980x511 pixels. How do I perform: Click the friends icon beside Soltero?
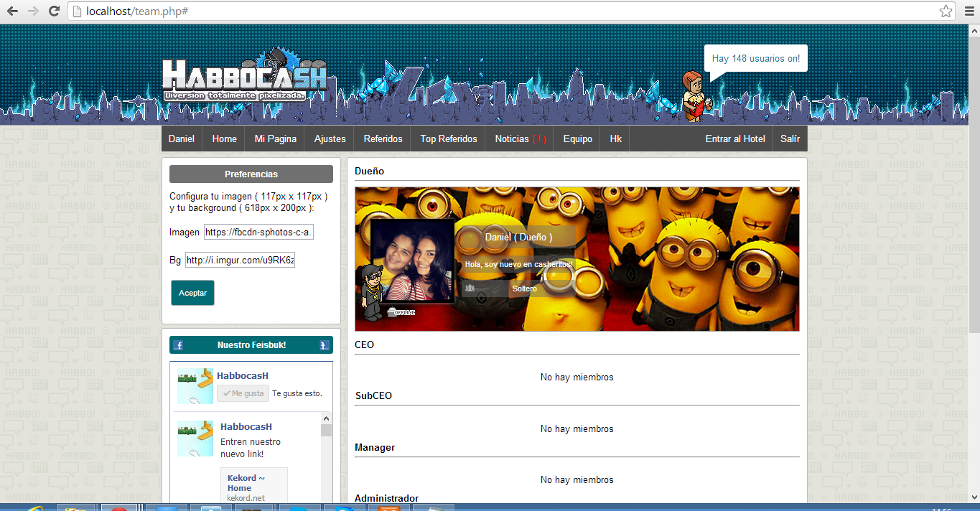(x=470, y=289)
